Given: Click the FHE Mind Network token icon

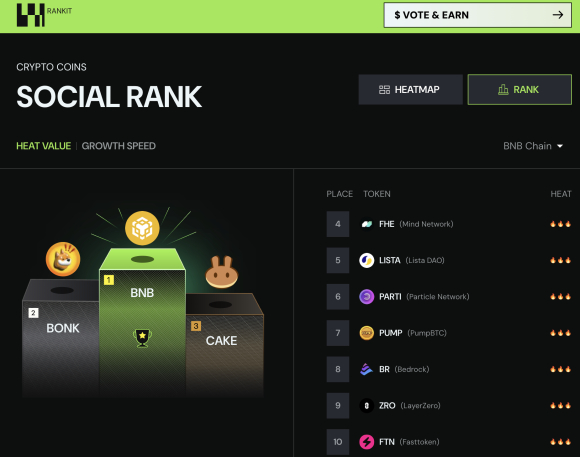Looking at the screenshot, I should point(367,224).
